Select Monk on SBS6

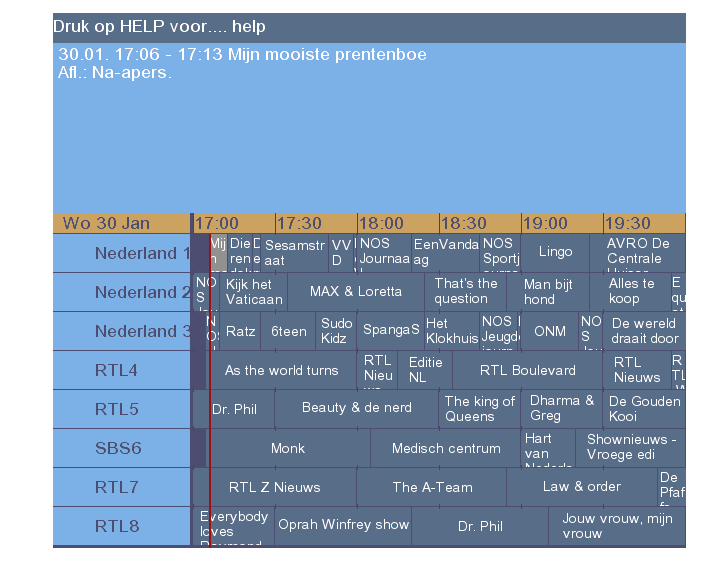click(288, 448)
